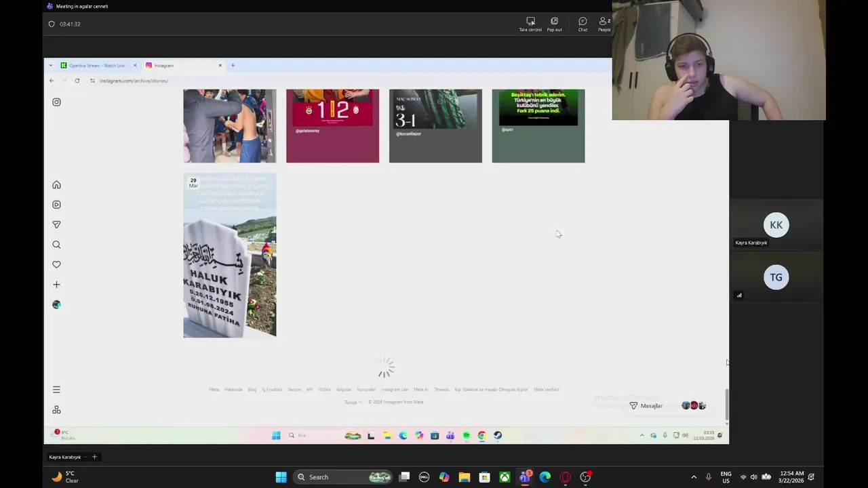Click Take control in the Teams meeting toolbar
Viewport: 868px width, 488px height.
point(530,24)
